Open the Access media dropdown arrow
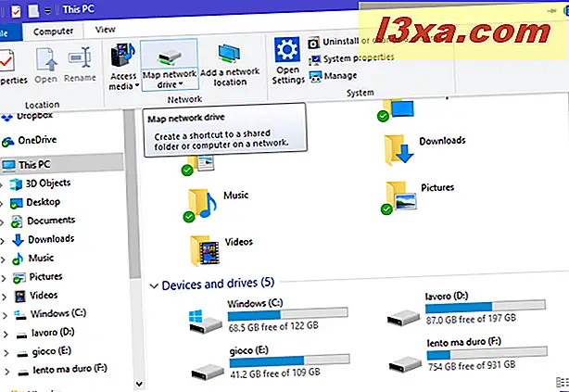569x392 pixels. pyautogui.click(x=137, y=85)
